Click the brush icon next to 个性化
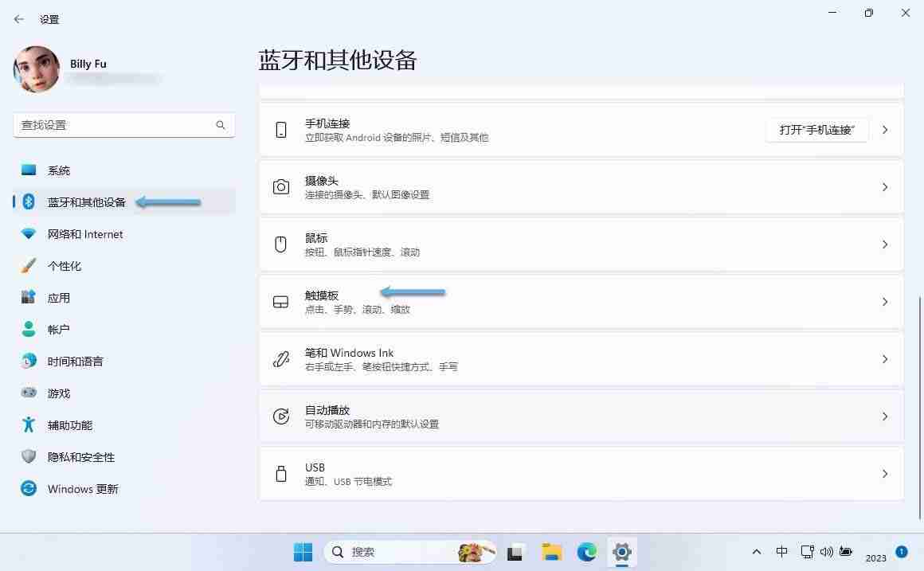Screen dimensions: 924x571 29,265
